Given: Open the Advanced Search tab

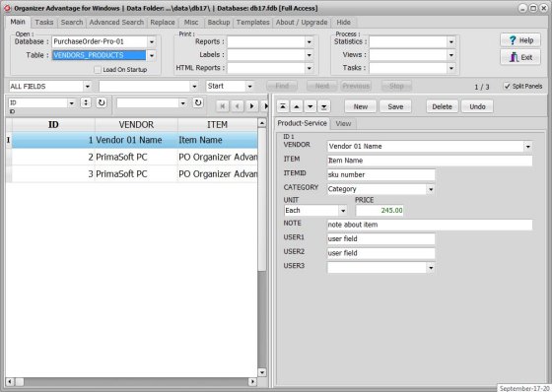Looking at the screenshot, I should coord(116,23).
